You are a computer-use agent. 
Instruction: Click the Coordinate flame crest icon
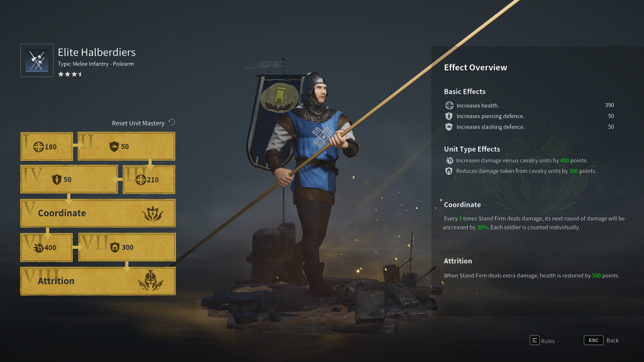[153, 214]
